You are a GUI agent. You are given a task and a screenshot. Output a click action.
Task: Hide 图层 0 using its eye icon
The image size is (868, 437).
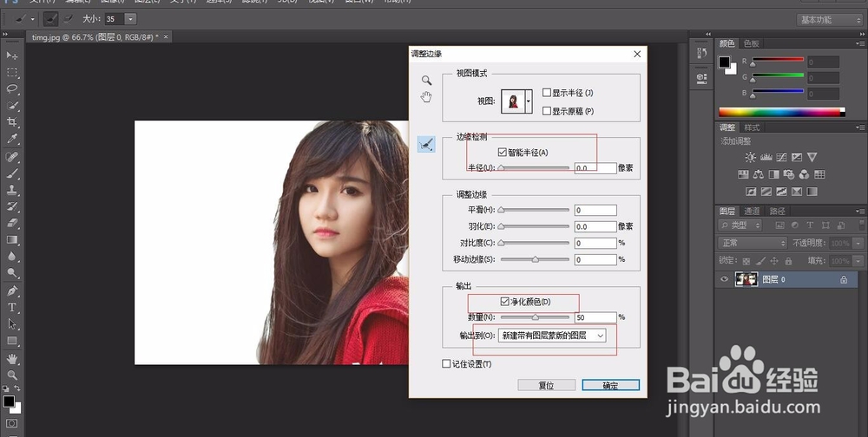click(724, 279)
